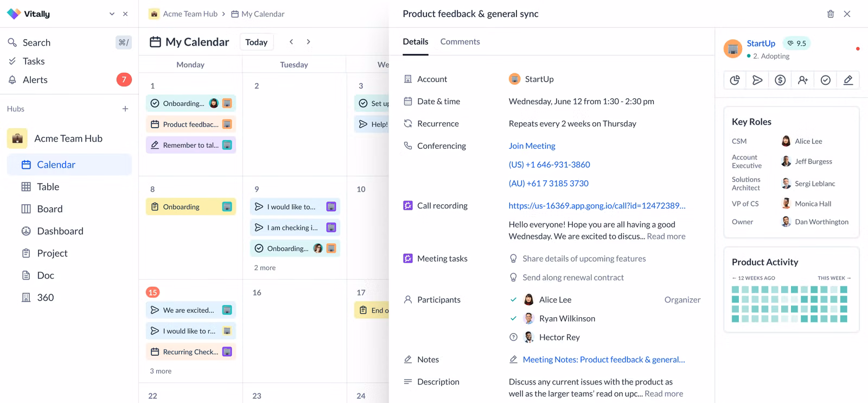868x403 pixels.
Task: Click the send message icon in account toolbar
Action: pyautogui.click(x=757, y=80)
